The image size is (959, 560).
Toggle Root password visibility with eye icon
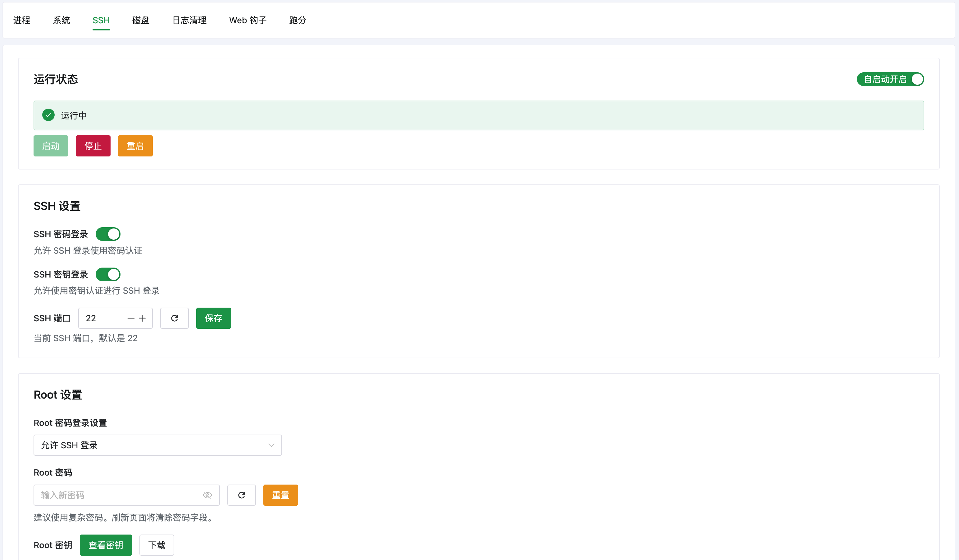(x=207, y=495)
